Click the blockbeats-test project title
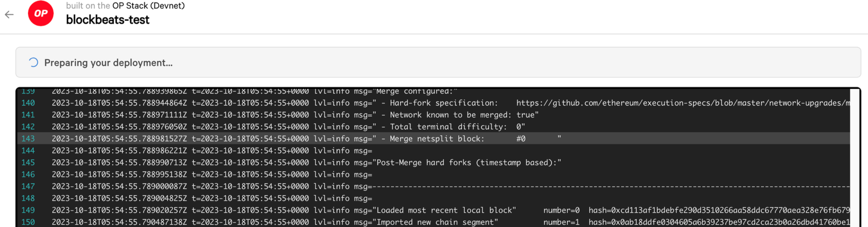Screen dimensions: 868x227 point(108,20)
